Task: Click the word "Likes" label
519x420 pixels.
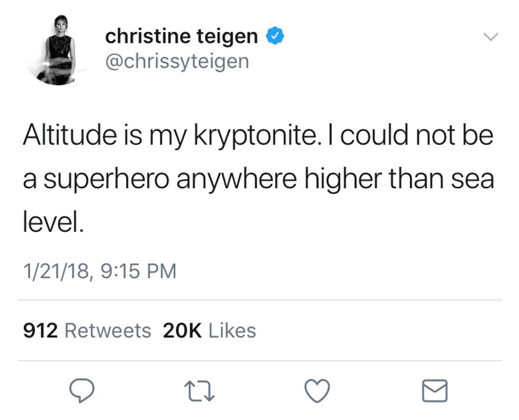Action: [232, 331]
